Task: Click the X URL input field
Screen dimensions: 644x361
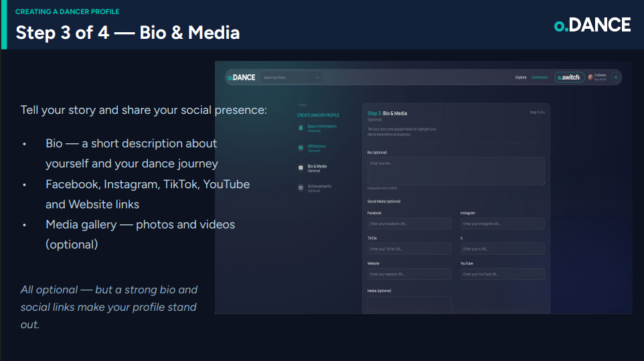Action: pyautogui.click(x=502, y=248)
